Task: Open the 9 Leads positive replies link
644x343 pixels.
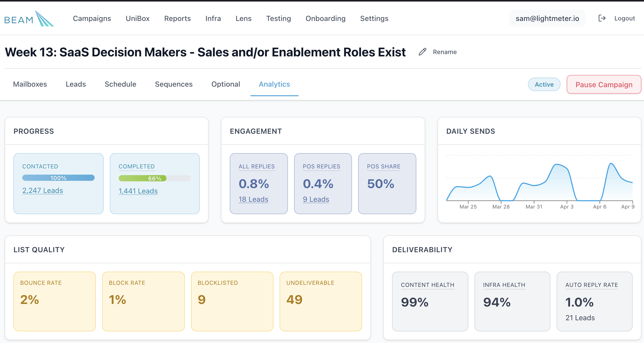Action: click(x=316, y=199)
